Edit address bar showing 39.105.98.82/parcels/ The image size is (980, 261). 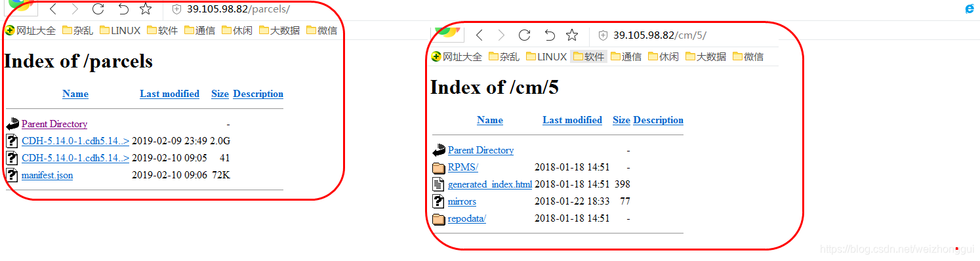[x=238, y=9]
